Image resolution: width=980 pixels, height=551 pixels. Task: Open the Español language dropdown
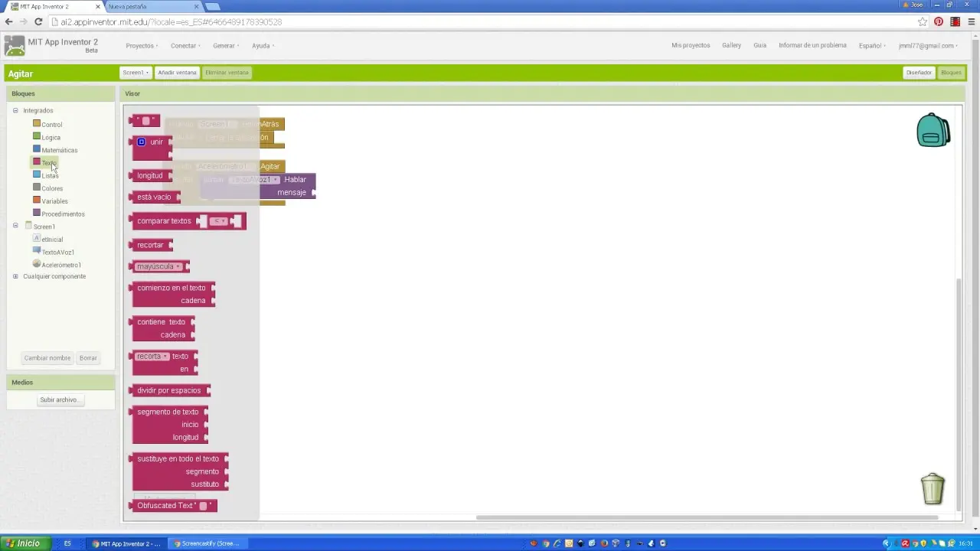(x=872, y=46)
